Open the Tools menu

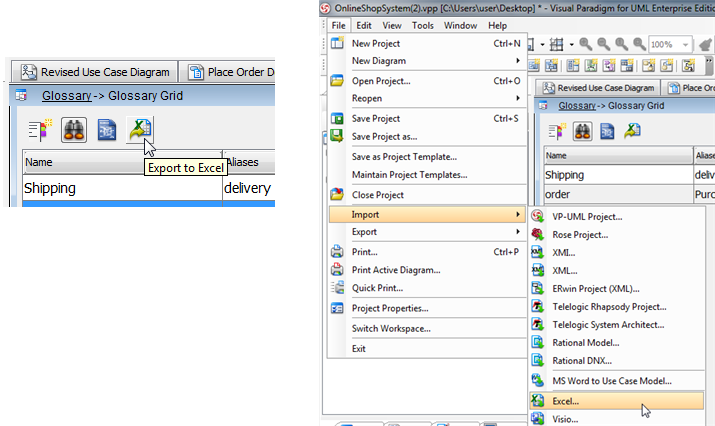(x=423, y=26)
